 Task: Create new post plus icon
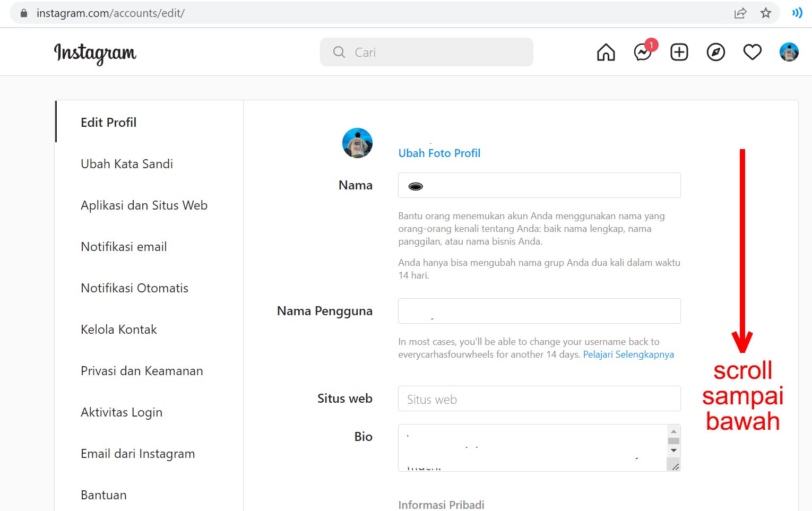(679, 52)
